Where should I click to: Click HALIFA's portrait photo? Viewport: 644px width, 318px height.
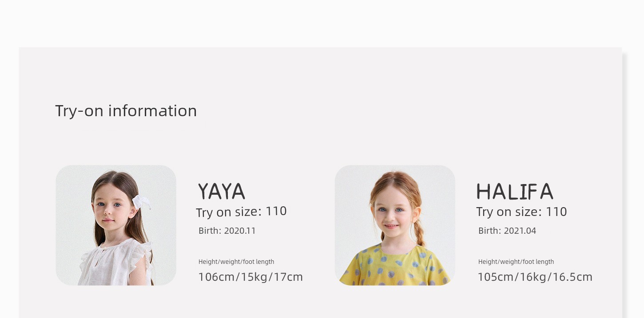(395, 225)
